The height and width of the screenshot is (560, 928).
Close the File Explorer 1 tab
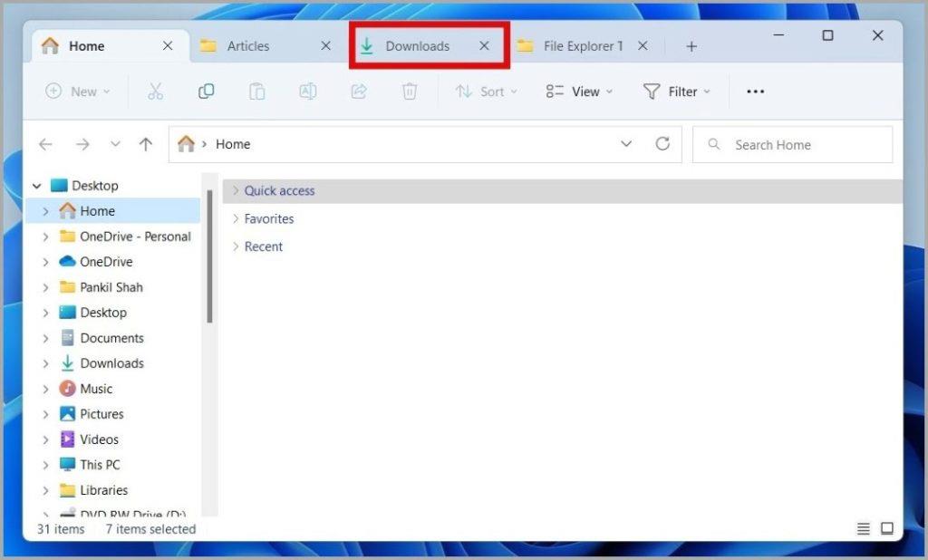pos(643,45)
